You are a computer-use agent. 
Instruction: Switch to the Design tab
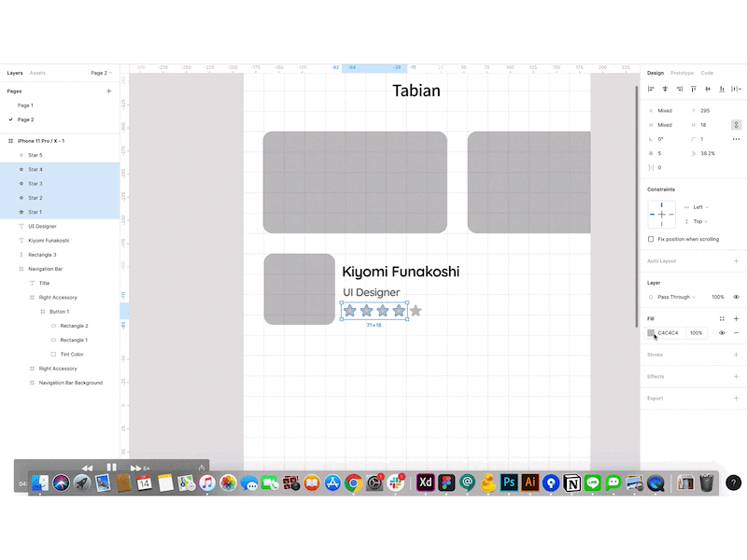pos(655,73)
